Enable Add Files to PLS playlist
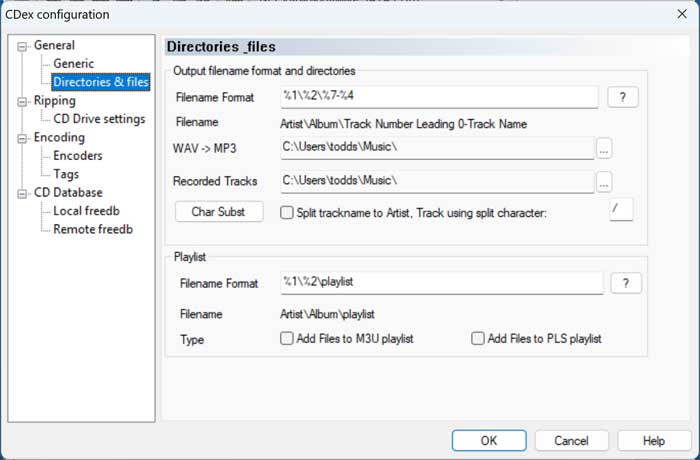 478,339
